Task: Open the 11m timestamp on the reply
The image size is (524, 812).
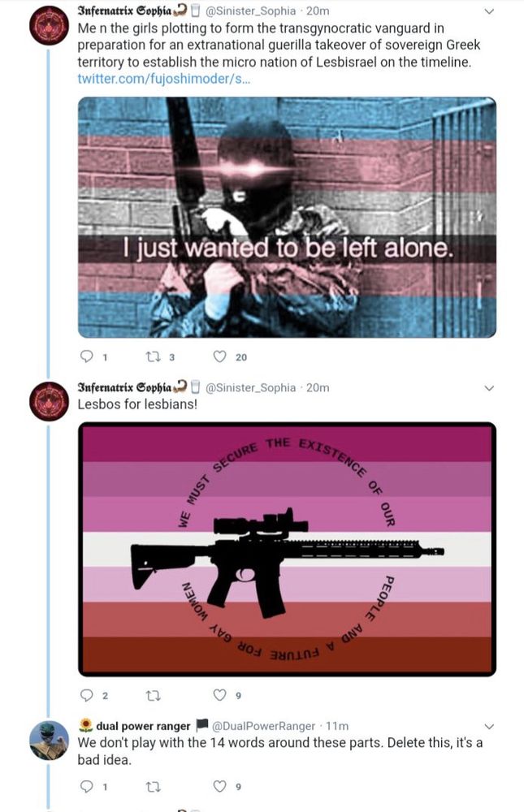Action: (337, 726)
